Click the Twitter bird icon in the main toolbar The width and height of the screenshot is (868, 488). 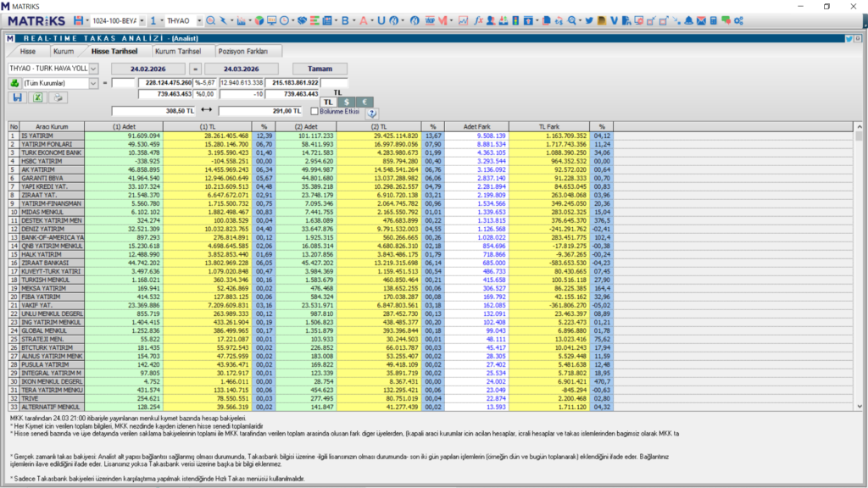click(x=589, y=20)
